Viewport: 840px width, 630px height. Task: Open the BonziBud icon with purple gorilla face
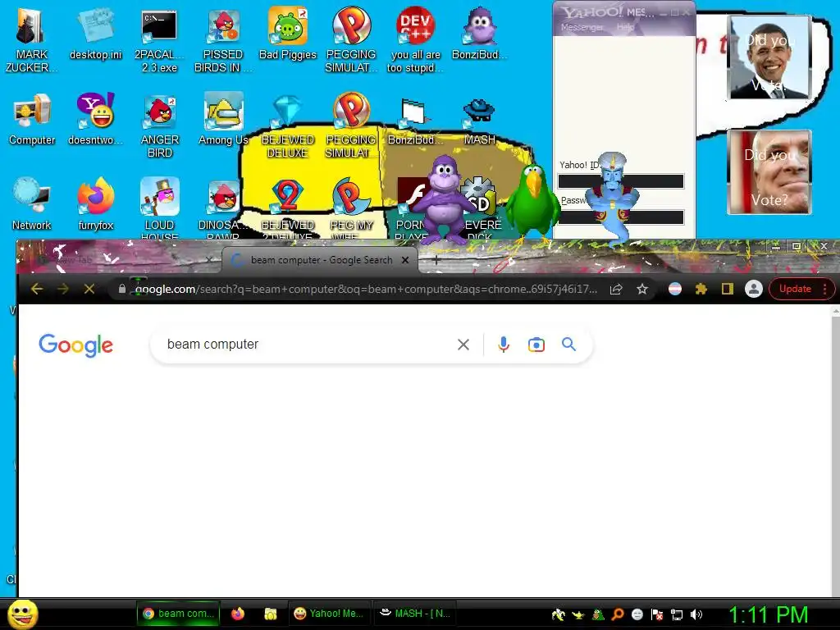point(479,33)
